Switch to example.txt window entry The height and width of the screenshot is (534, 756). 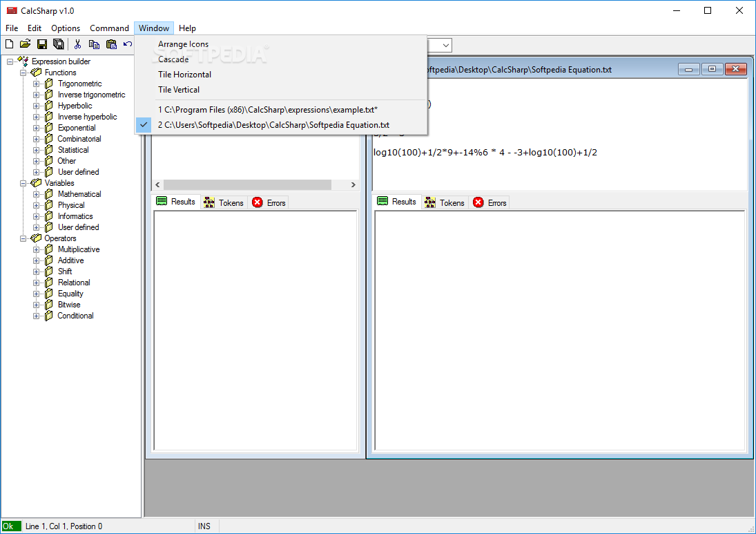pos(280,110)
